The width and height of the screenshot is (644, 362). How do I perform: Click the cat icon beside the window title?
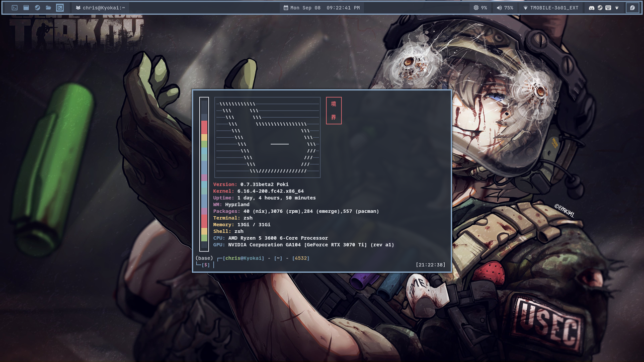[78, 8]
